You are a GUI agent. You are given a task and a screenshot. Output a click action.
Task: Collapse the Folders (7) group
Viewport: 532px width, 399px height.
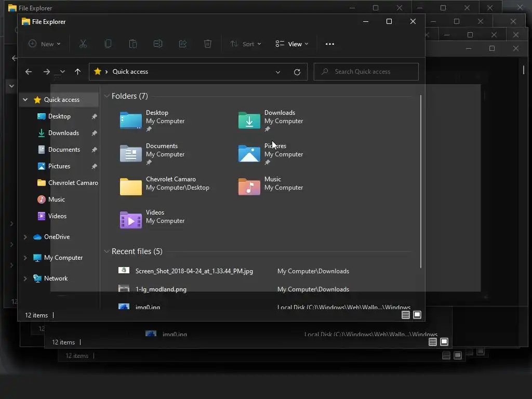click(x=107, y=96)
